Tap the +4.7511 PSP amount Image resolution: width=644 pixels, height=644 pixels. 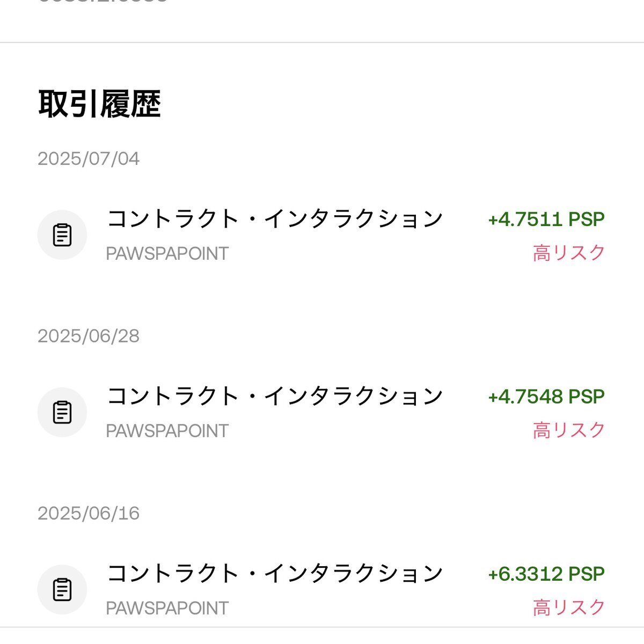point(546,219)
